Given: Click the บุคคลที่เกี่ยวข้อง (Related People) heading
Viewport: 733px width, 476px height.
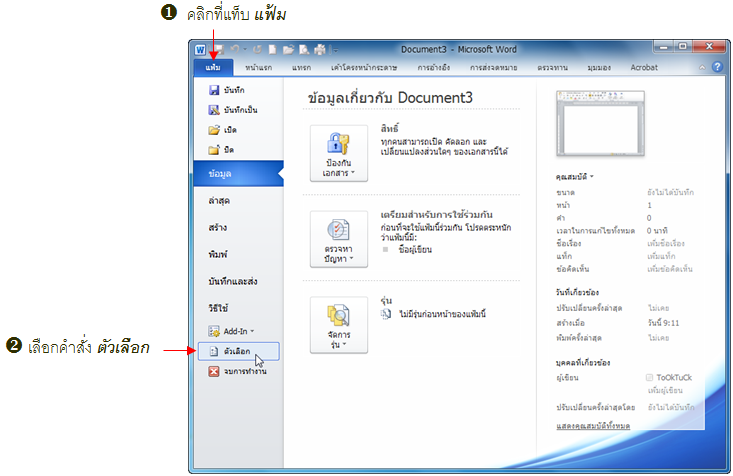Looking at the screenshot, I should click(x=582, y=362).
